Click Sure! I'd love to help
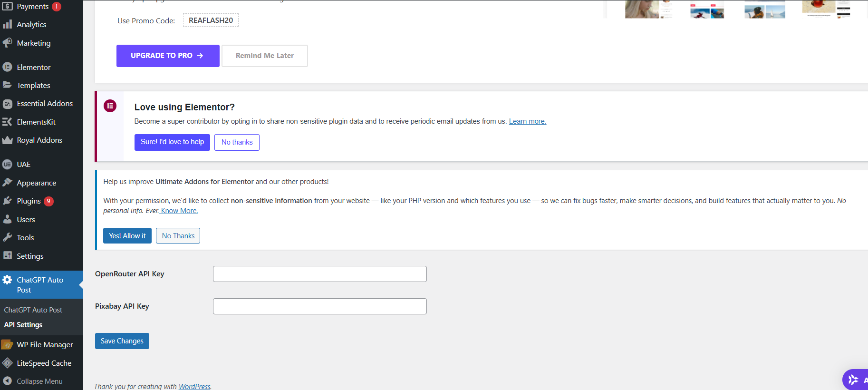Screen dimensions: 868x390 [x=172, y=142]
